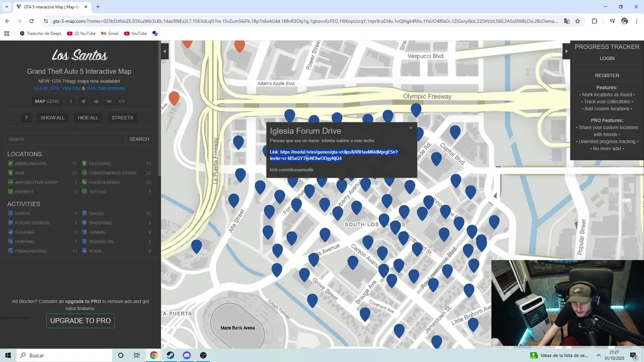Collapse the Progress Tracker panel arrow
Screen dimensions: 644x362
[x=566, y=51]
